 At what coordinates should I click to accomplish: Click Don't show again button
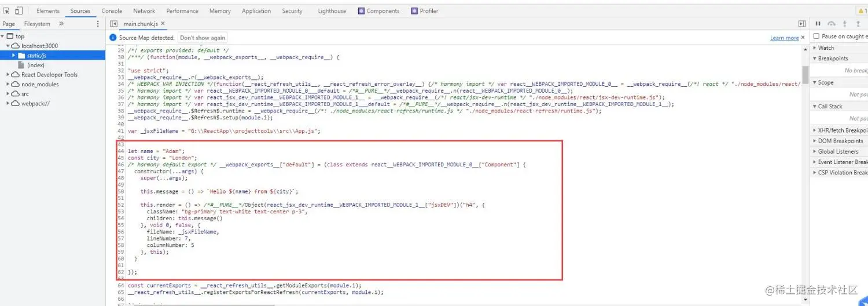pyautogui.click(x=202, y=38)
